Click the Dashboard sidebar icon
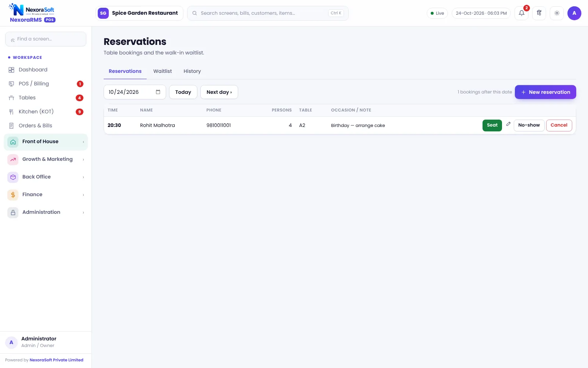588x368 pixels. click(x=11, y=70)
